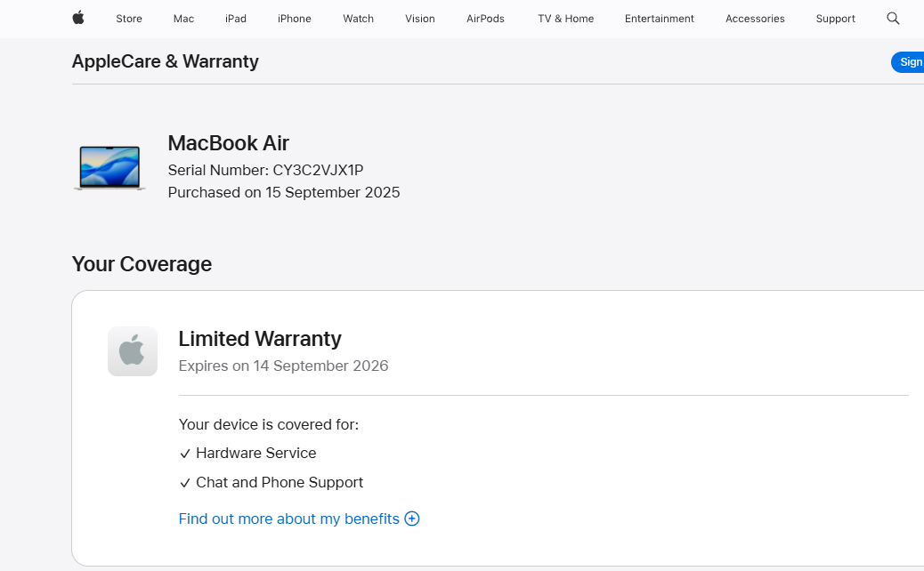Viewport: 924px width, 571px height.
Task: Navigate to the Watch section
Action: [x=358, y=19]
